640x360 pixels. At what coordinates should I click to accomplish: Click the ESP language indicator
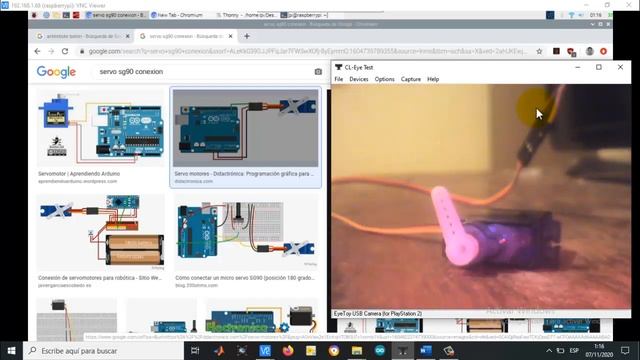pyautogui.click(x=574, y=351)
